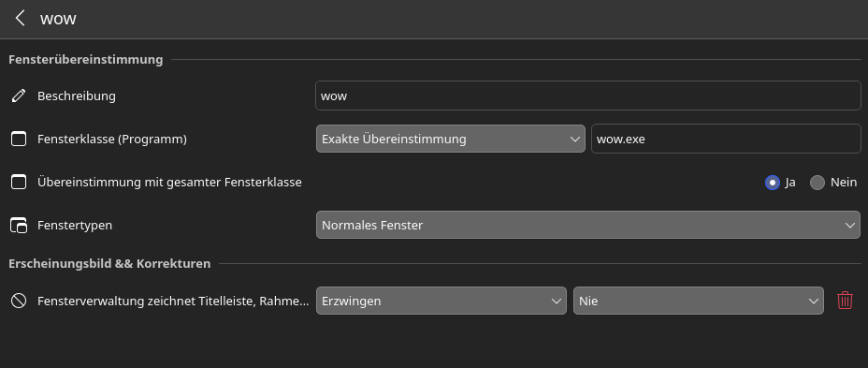Click the Beschreibung label
868x368 pixels.
tap(77, 96)
